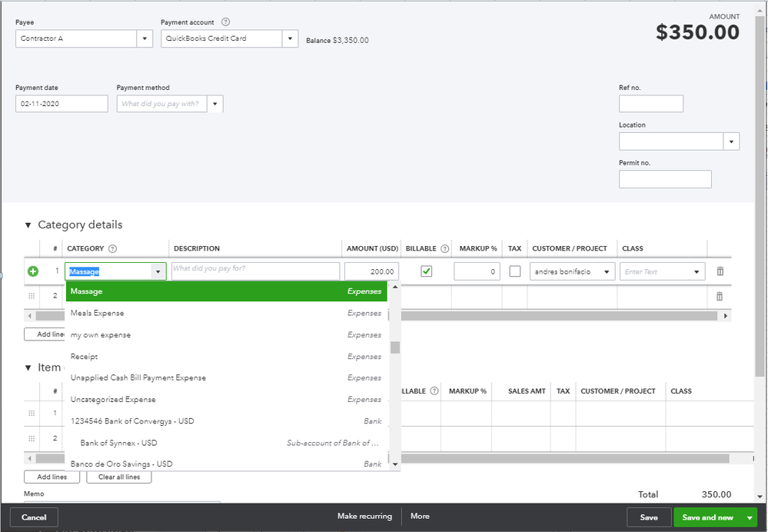Image resolution: width=768 pixels, height=532 pixels.
Task: Open the Billable help icon in Item details
Action: (x=434, y=391)
